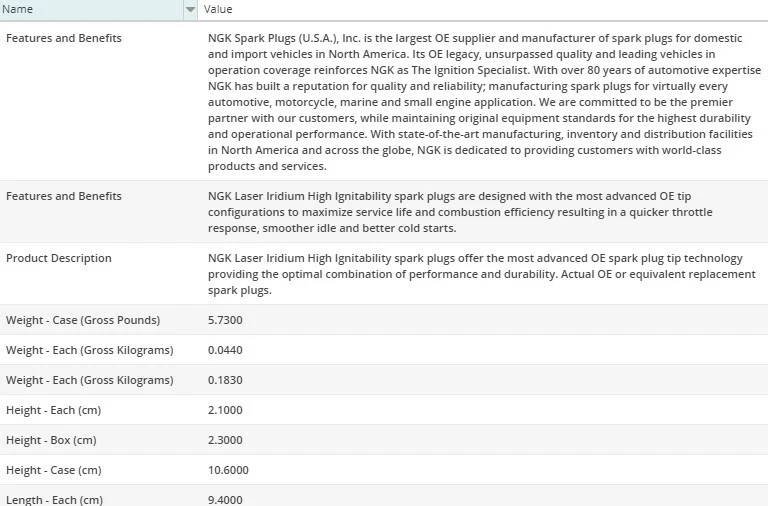
Task: Select the Weight - Case (Gross Pounds) row
Action: (384, 320)
